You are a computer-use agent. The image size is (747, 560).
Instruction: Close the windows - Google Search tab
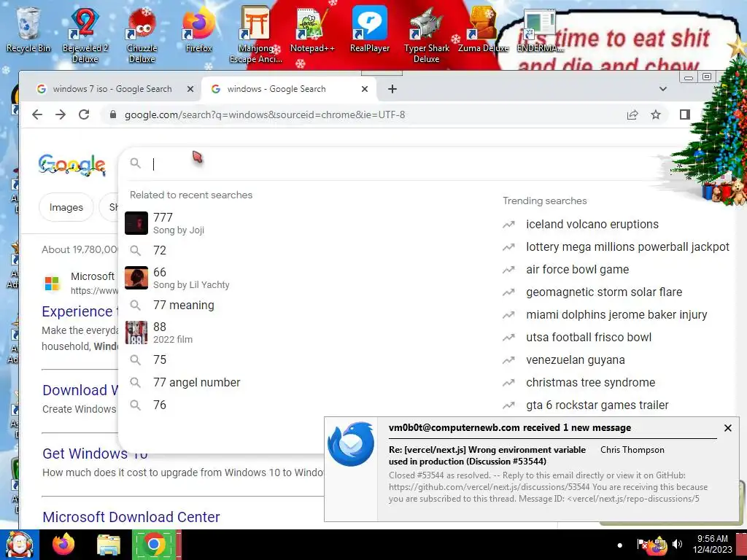(x=365, y=89)
